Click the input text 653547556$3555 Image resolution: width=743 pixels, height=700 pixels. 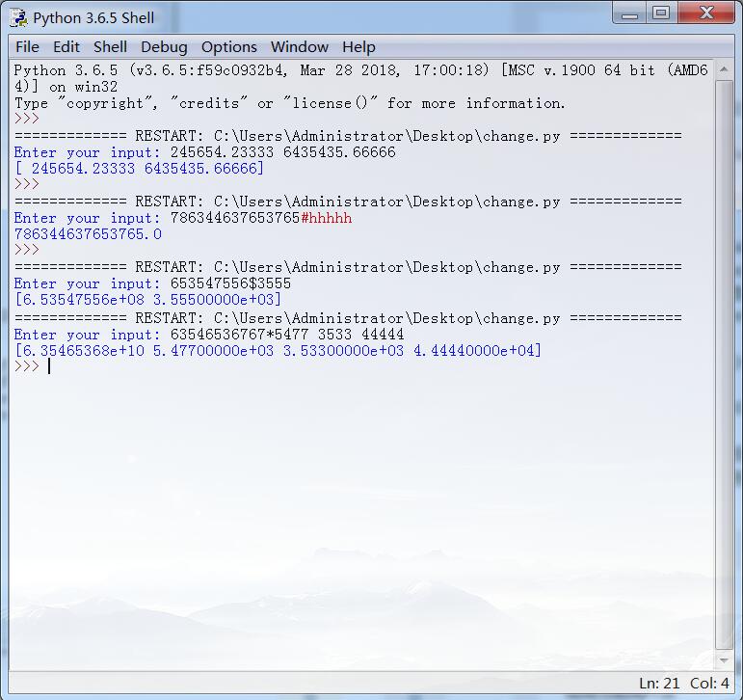pyautogui.click(x=230, y=283)
